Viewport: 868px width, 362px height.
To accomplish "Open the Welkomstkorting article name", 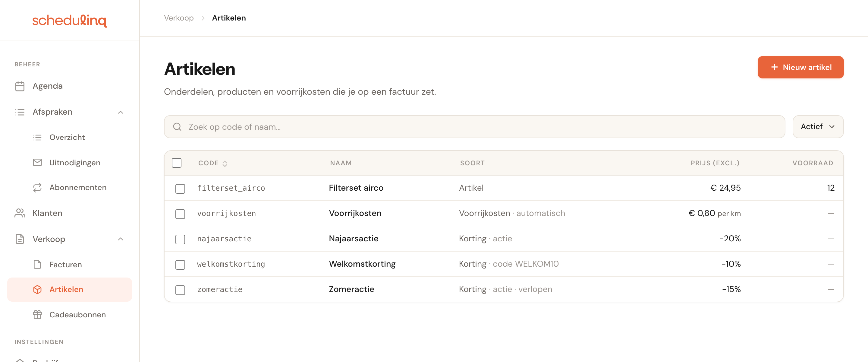I will click(362, 264).
